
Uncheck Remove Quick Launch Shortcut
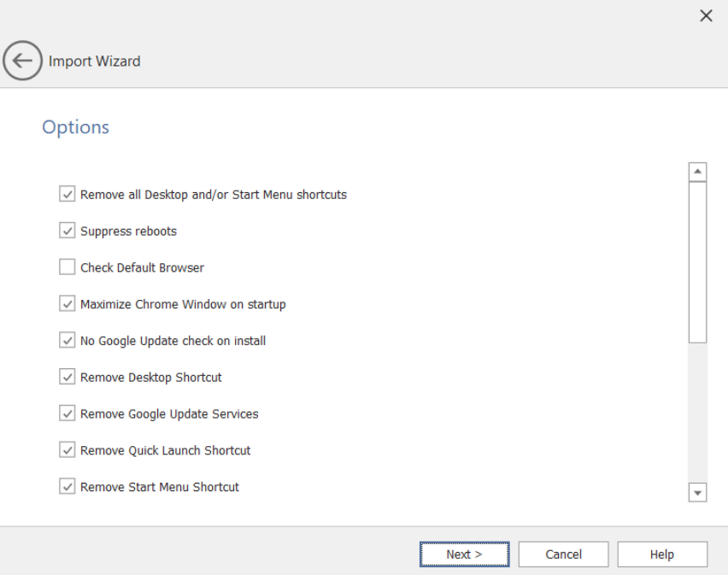click(67, 450)
